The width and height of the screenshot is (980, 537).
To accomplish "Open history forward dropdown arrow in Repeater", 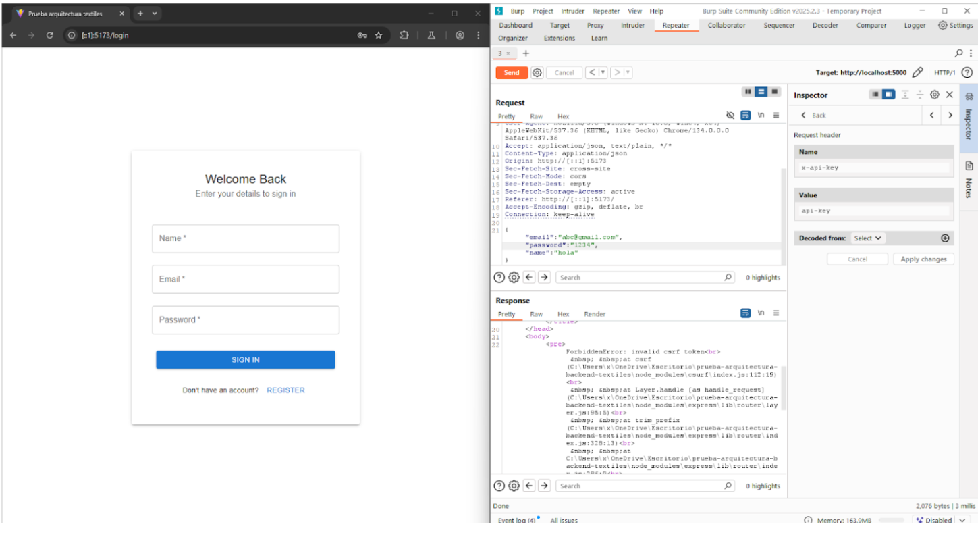I will (628, 72).
